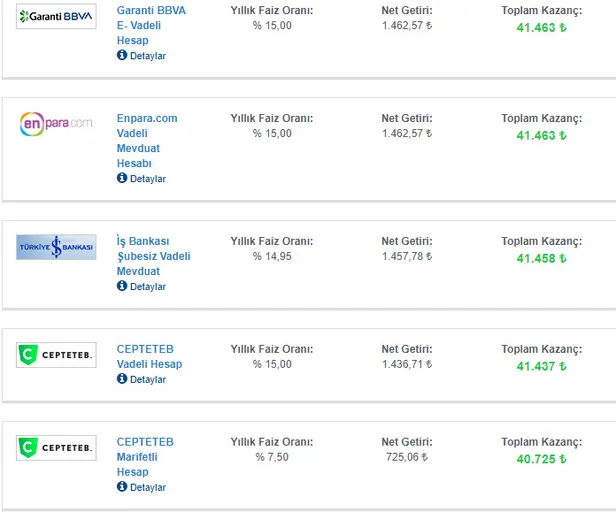Open the Garanti BBVA E-Vadeli Hesap link
616x512 pixels.
pyautogui.click(x=150, y=25)
